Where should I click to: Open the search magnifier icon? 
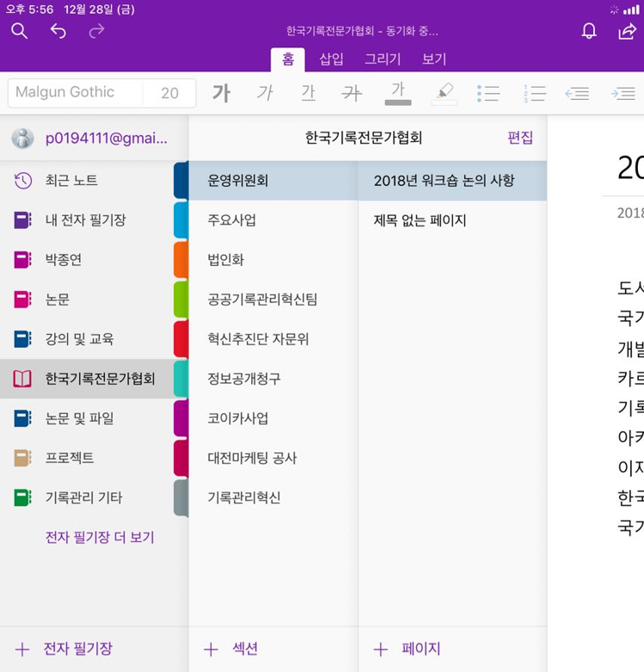19,31
